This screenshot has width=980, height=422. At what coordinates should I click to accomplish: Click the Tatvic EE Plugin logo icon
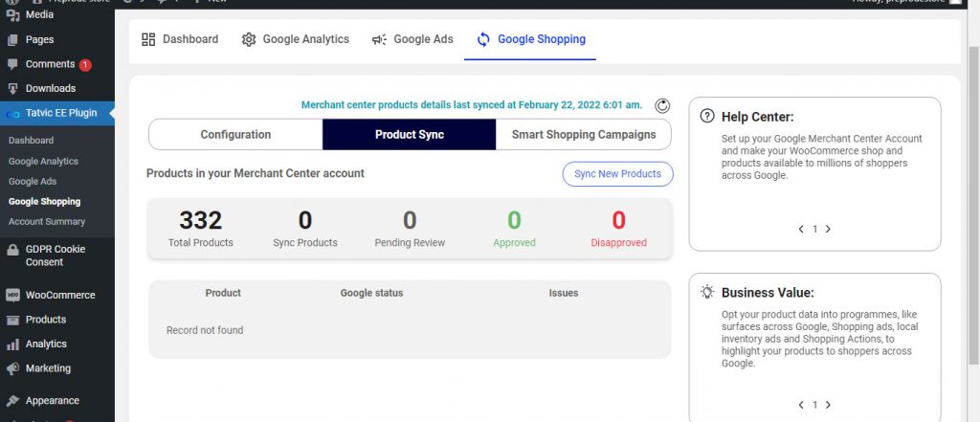click(12, 115)
